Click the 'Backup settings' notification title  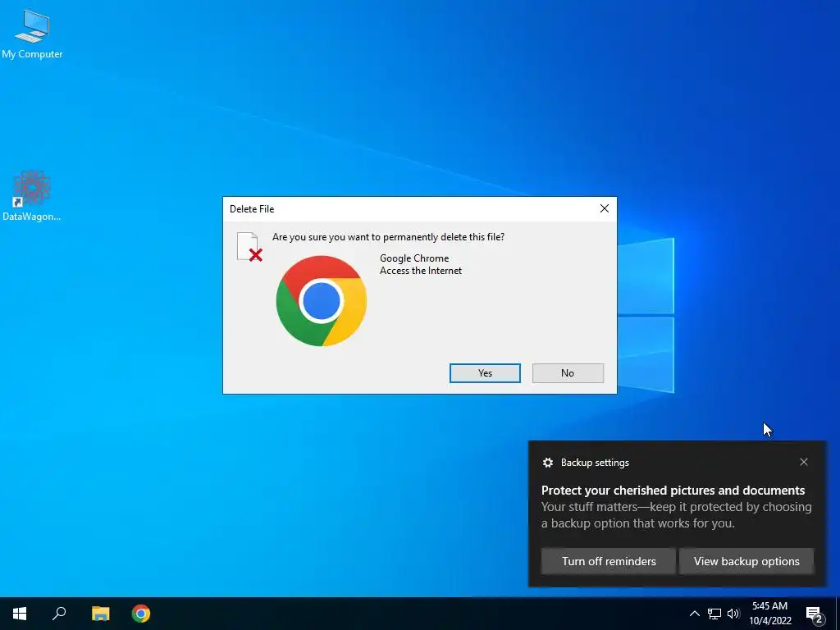pyautogui.click(x=595, y=463)
